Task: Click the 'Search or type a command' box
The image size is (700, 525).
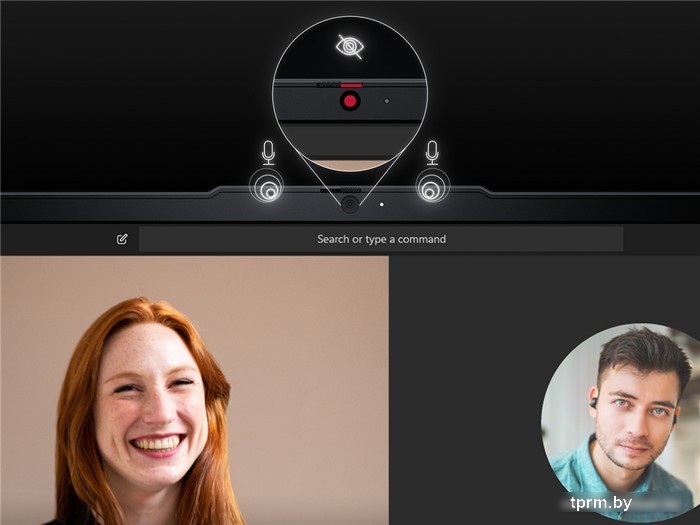Action: (381, 239)
